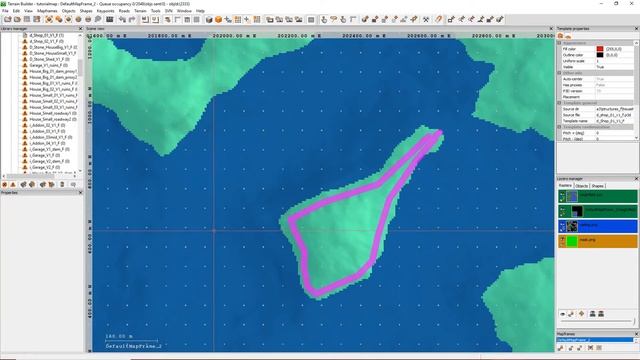Click the eye icon below layers list
Screen dimensions: 640x360
coord(562,314)
